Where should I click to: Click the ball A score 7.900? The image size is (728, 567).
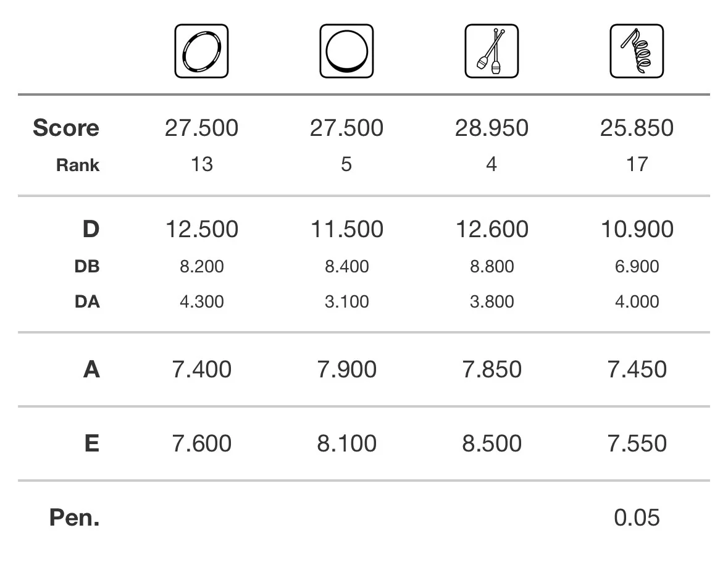(x=347, y=369)
